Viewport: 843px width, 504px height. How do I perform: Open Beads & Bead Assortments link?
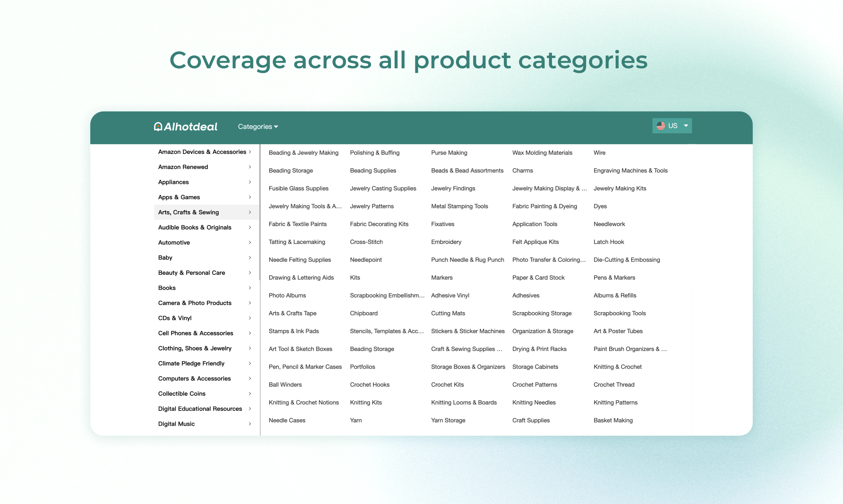(467, 170)
